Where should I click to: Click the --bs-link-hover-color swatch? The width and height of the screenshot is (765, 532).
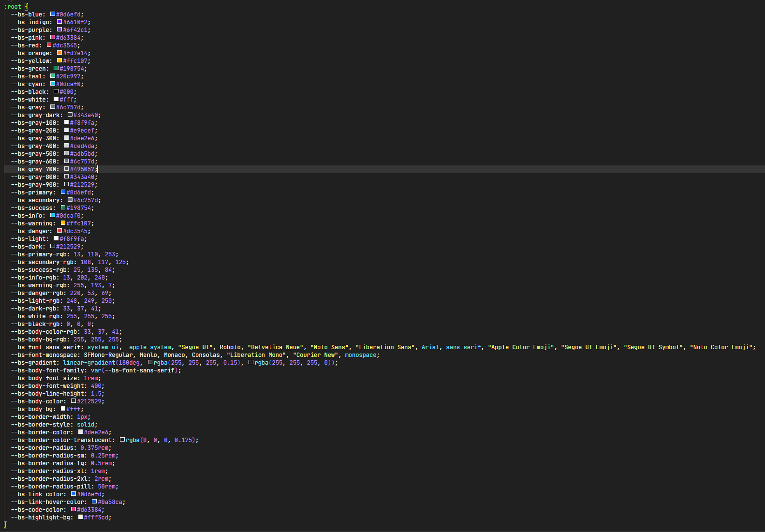94,502
